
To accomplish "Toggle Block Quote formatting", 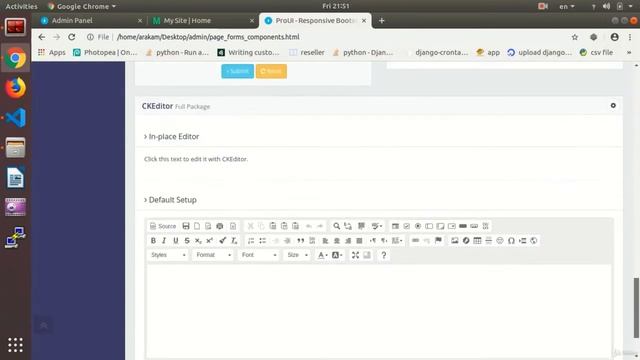I will click(x=301, y=241).
